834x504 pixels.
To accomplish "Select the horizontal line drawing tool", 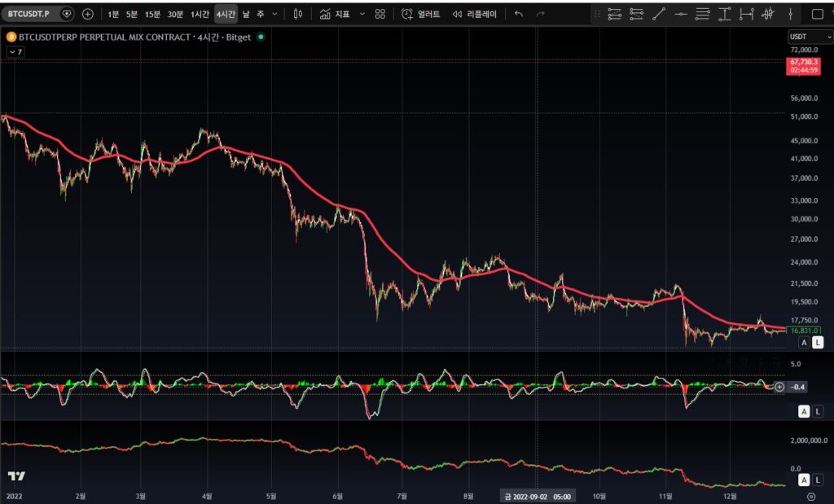I will [681, 14].
